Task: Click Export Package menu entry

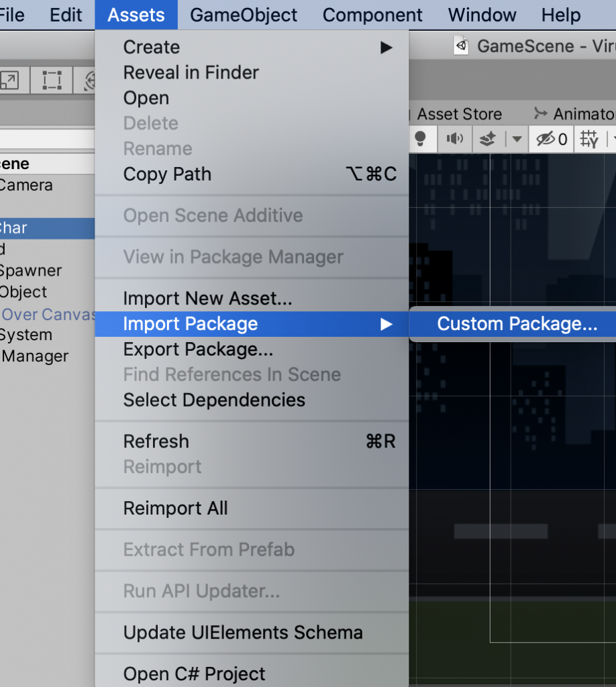Action: point(198,350)
